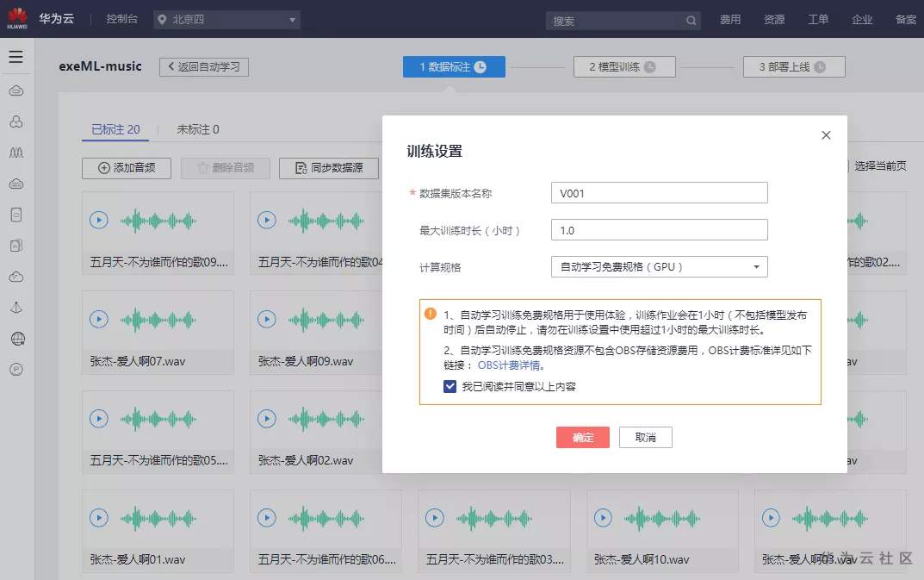Screen dimensions: 924x580
Task: Click the globe icon in sidebar
Action: [17, 339]
